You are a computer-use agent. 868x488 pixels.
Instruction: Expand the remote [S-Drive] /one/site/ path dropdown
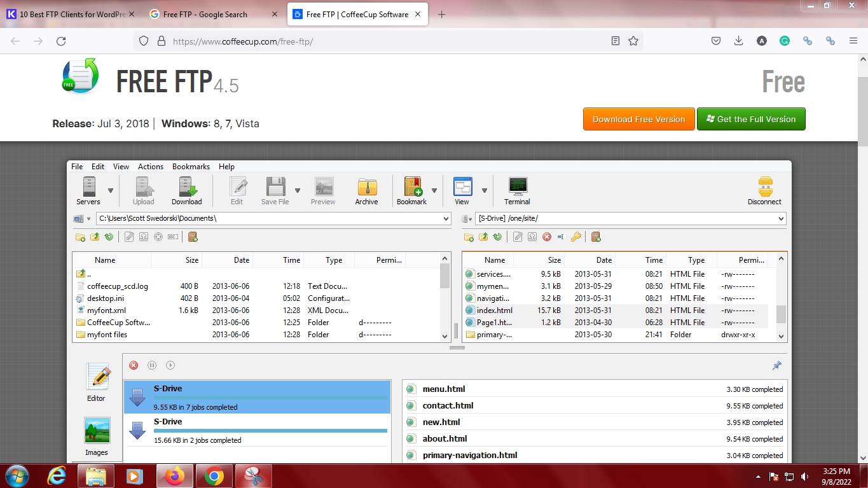point(781,219)
